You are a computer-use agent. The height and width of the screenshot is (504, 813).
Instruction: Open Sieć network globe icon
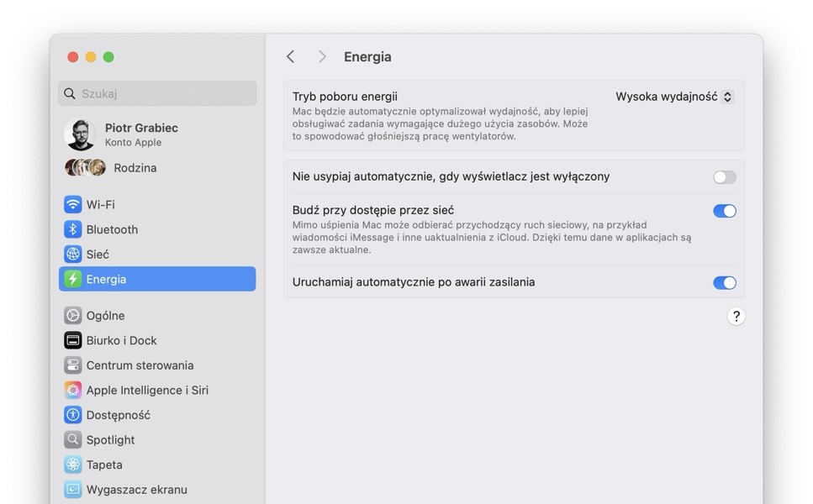click(72, 255)
